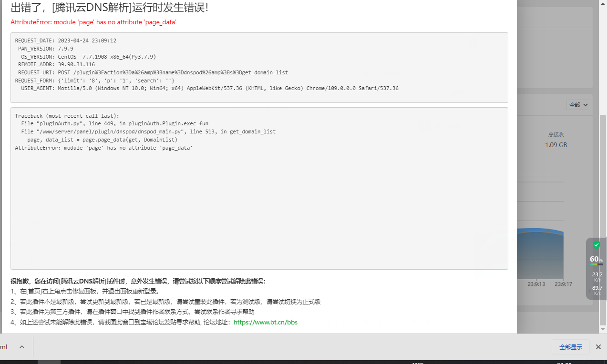Click the 89.7 K/s download speed reading

597,290
